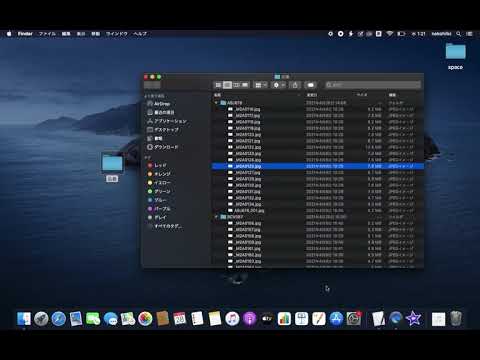This screenshot has width=480, height=360.
Task: Open Apple TV from the Dock
Action: click(267, 319)
